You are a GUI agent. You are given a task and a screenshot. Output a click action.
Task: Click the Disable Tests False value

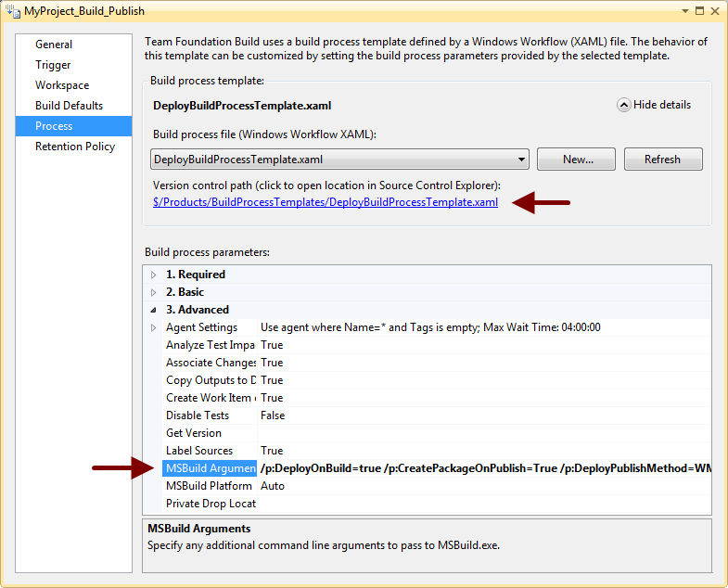tap(484, 415)
